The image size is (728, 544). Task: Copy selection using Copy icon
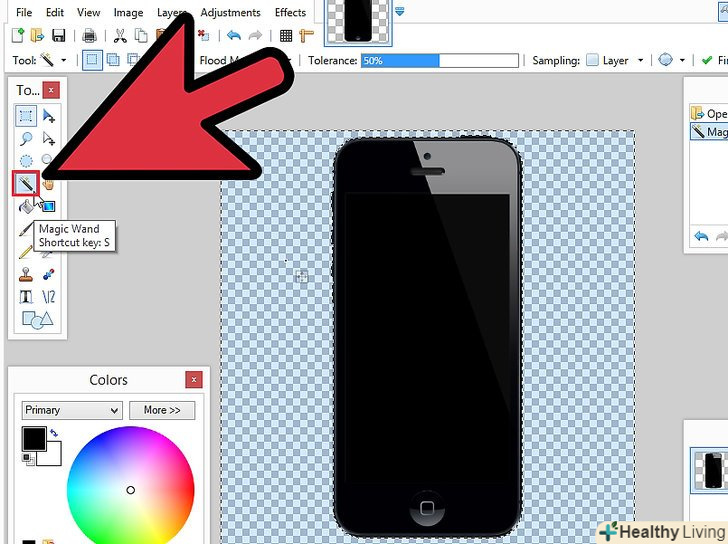click(x=141, y=35)
